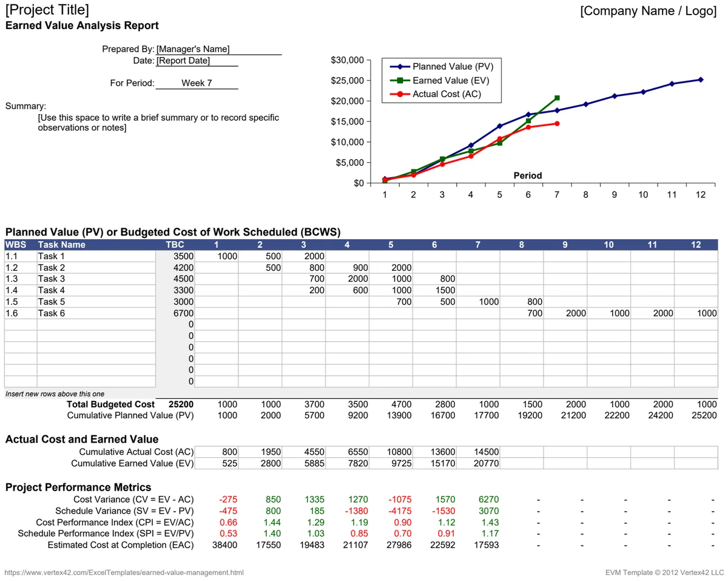Click Cumulative Planned Value 24200
Viewport: 728px width, 581px height.
[661, 416]
